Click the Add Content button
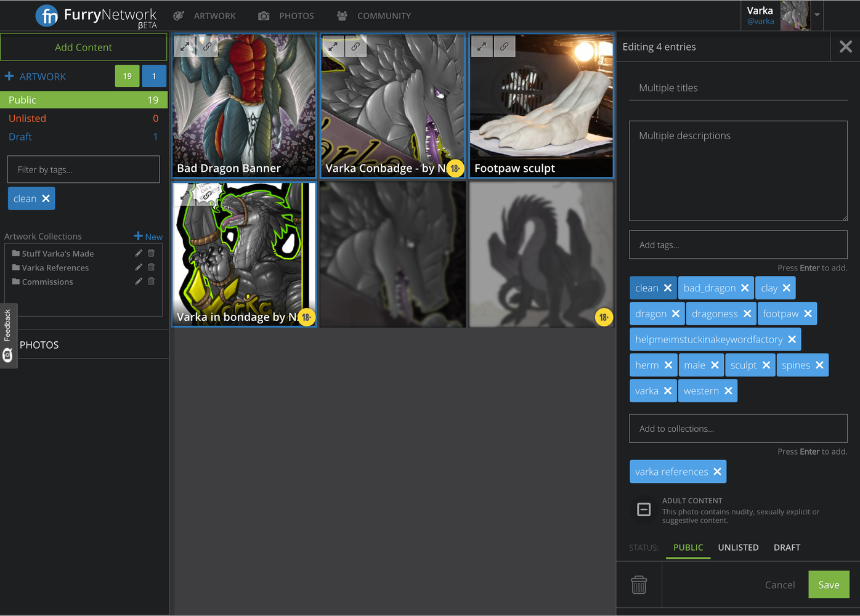Viewport: 860px width, 616px height. tap(84, 47)
